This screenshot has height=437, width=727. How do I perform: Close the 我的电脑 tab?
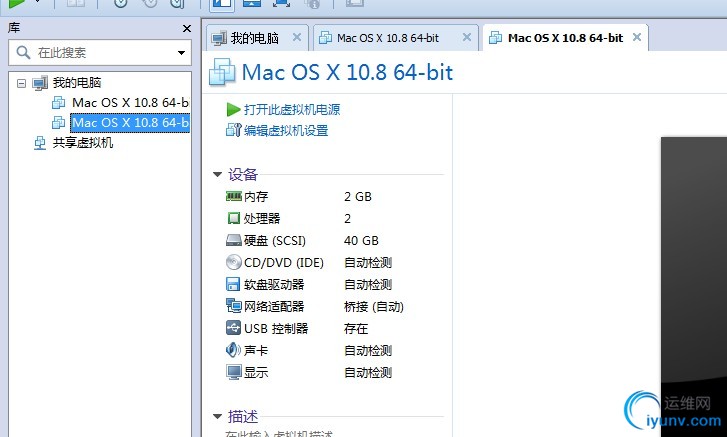297,37
